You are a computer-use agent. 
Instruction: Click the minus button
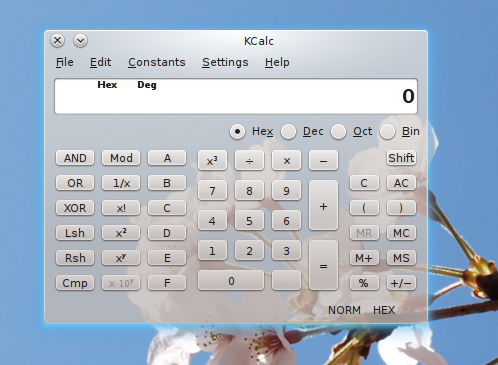pyautogui.click(x=323, y=160)
